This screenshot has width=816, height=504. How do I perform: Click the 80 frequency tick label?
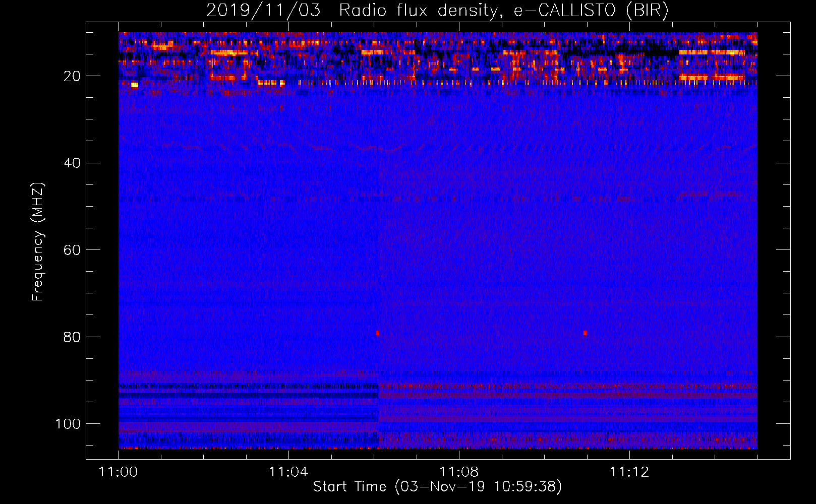click(72, 337)
